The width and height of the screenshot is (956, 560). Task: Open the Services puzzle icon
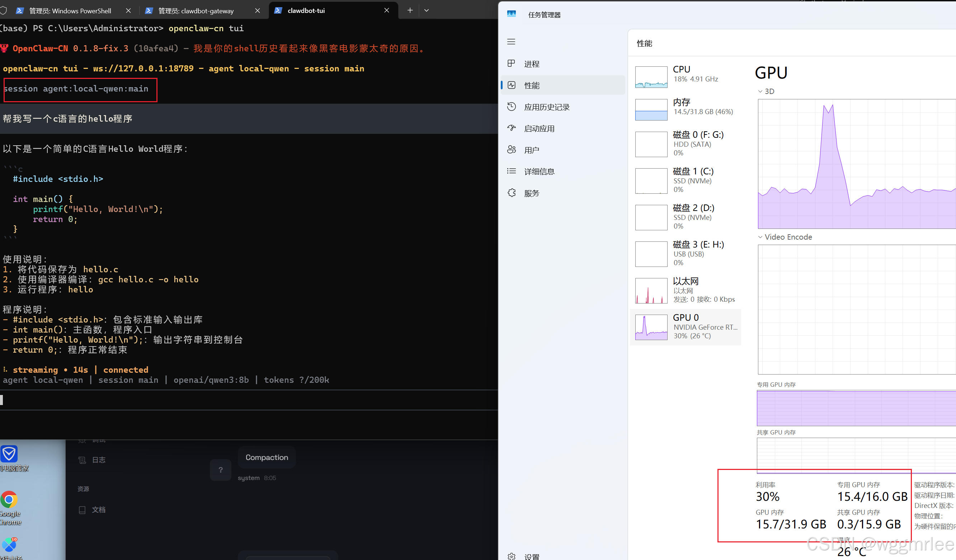pyautogui.click(x=512, y=193)
